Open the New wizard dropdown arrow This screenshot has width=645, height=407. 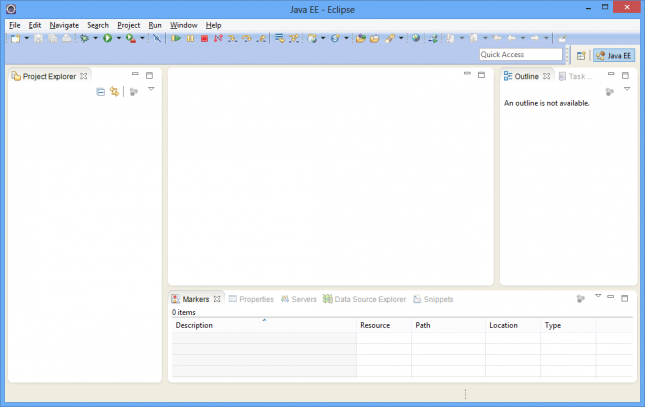click(x=27, y=38)
